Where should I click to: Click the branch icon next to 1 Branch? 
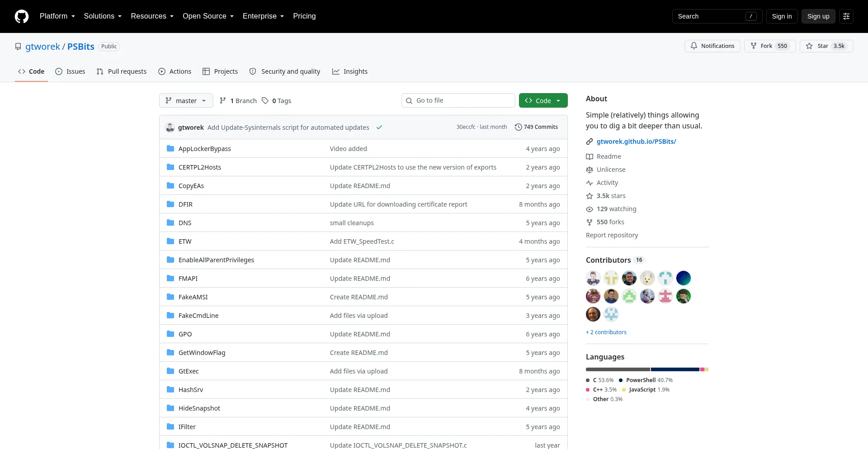pos(223,101)
